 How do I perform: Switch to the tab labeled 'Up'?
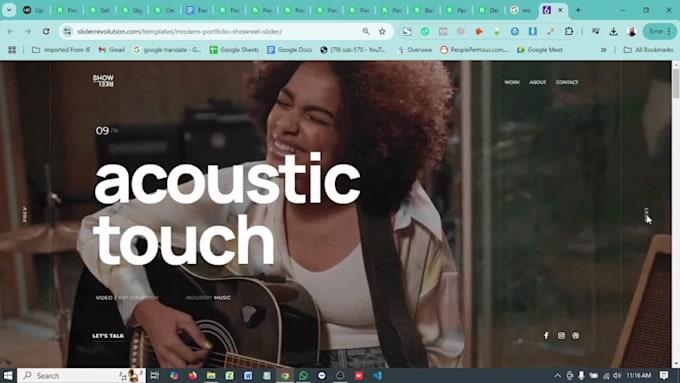click(x=34, y=10)
